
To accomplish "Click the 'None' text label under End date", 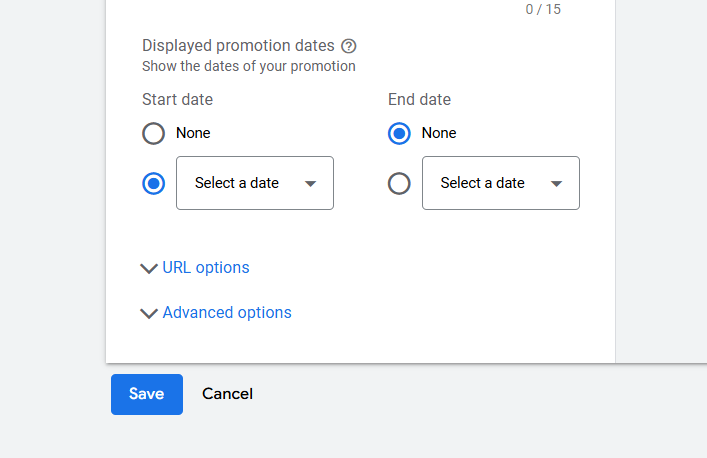I will (x=439, y=133).
